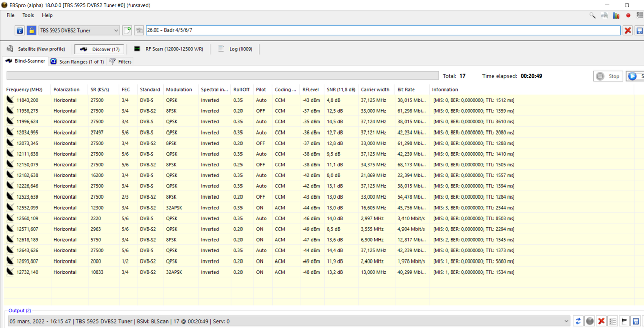Click the red X delete icon in Output bar

tap(601, 321)
